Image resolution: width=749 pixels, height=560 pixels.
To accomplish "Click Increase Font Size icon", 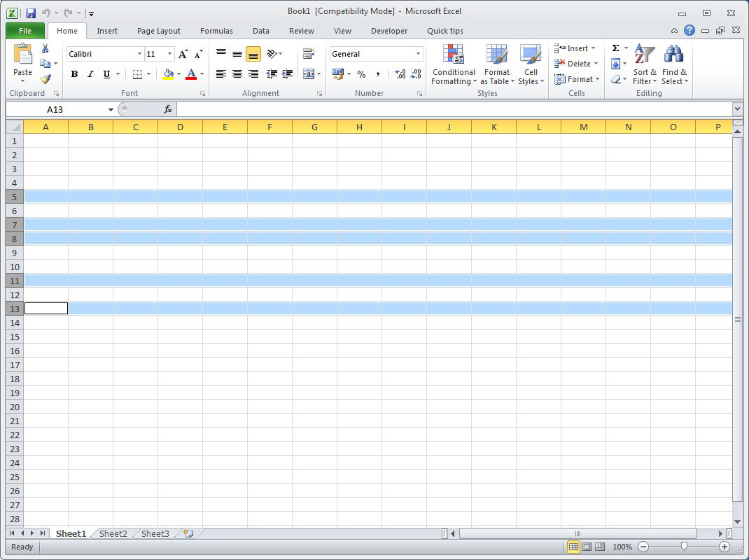I will (183, 54).
